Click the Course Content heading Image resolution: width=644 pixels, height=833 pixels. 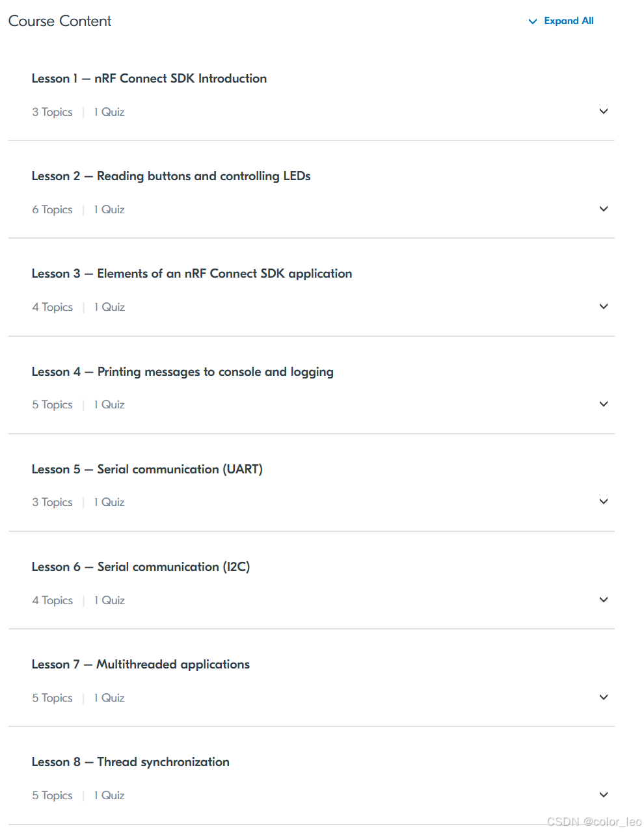click(x=59, y=21)
